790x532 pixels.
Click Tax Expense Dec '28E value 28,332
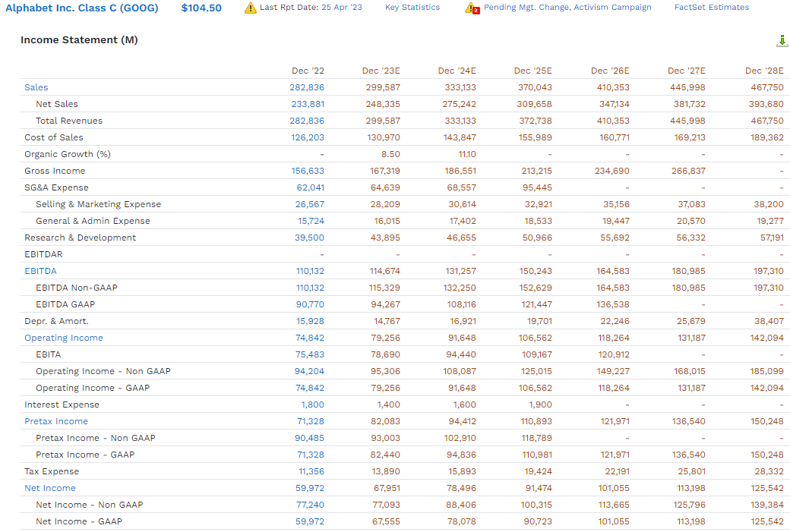click(769, 471)
